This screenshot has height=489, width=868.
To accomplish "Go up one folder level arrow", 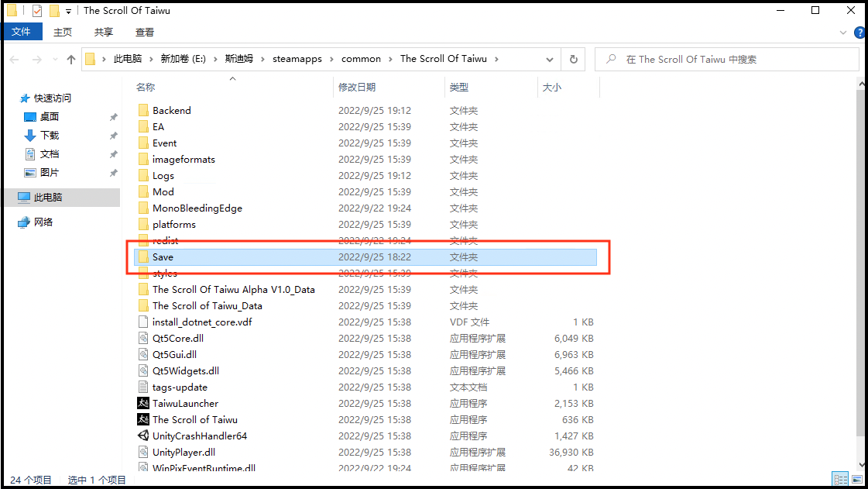I will pyautogui.click(x=71, y=59).
